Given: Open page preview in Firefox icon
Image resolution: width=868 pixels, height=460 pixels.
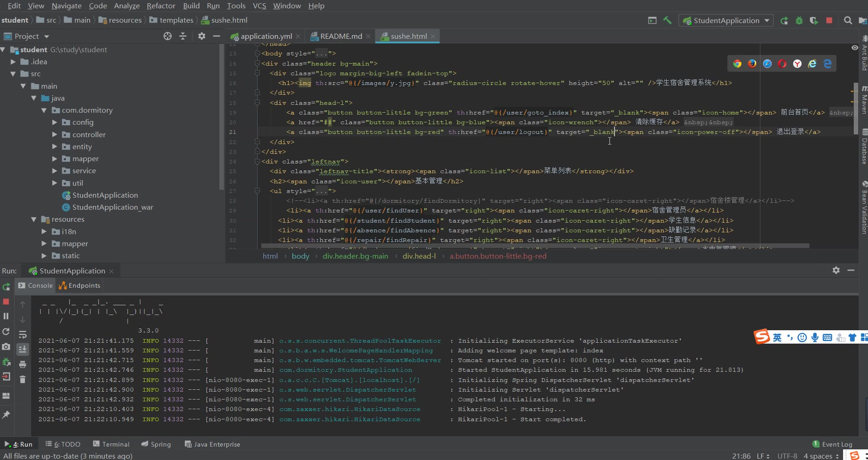Looking at the screenshot, I should pos(752,64).
